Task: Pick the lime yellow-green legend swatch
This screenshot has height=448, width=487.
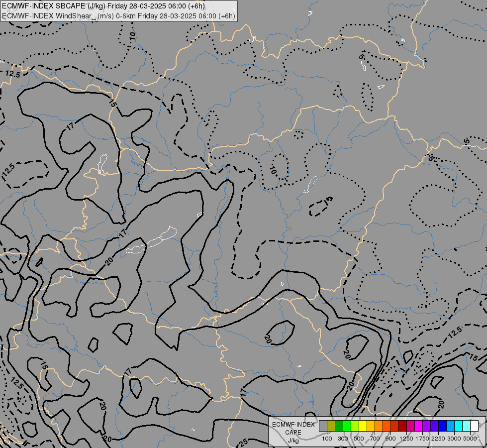Action: point(355,426)
